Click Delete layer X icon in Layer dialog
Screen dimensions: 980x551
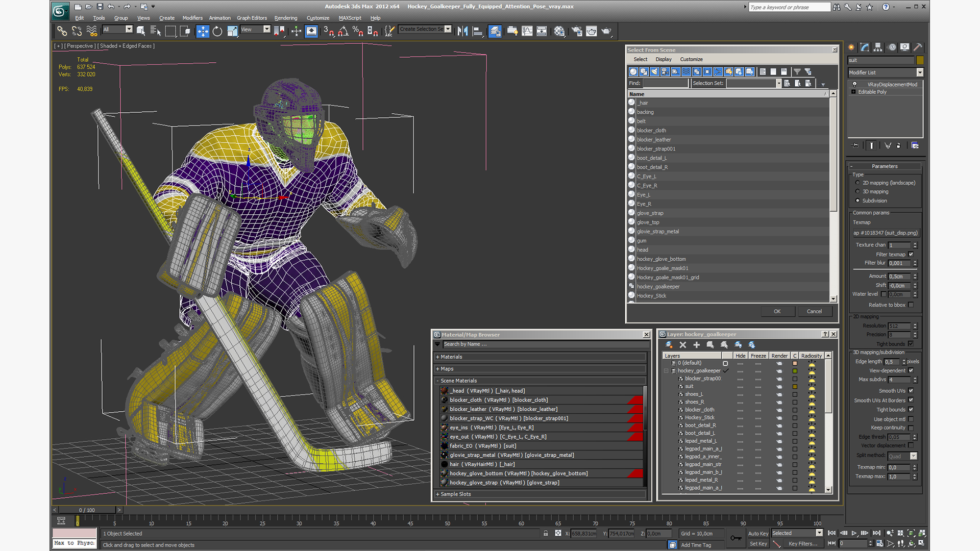pyautogui.click(x=683, y=345)
